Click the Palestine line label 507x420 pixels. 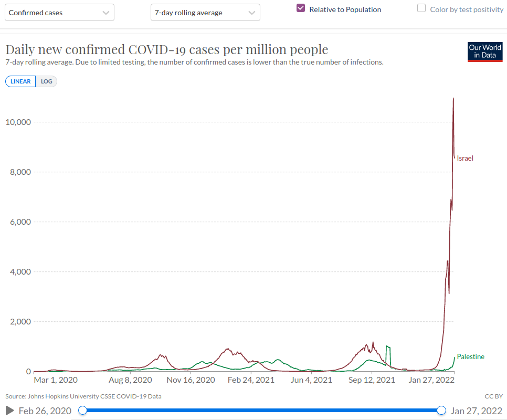click(x=470, y=356)
